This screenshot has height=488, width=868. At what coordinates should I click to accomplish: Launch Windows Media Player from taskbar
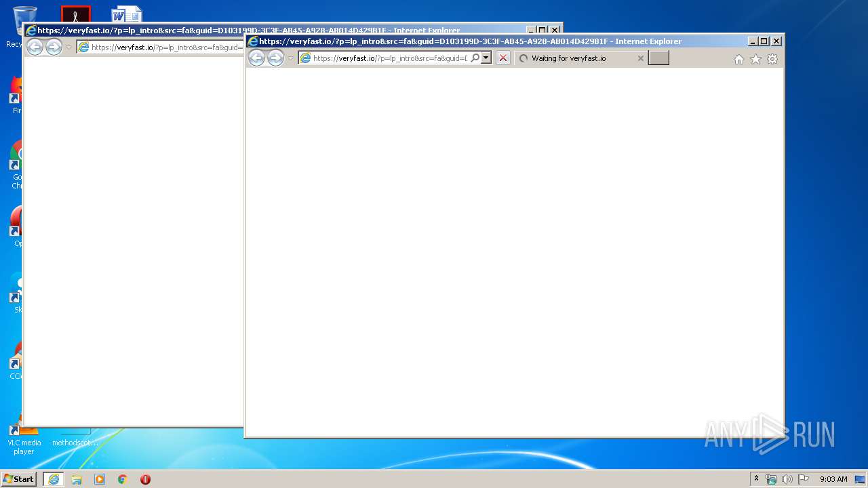tap(100, 479)
